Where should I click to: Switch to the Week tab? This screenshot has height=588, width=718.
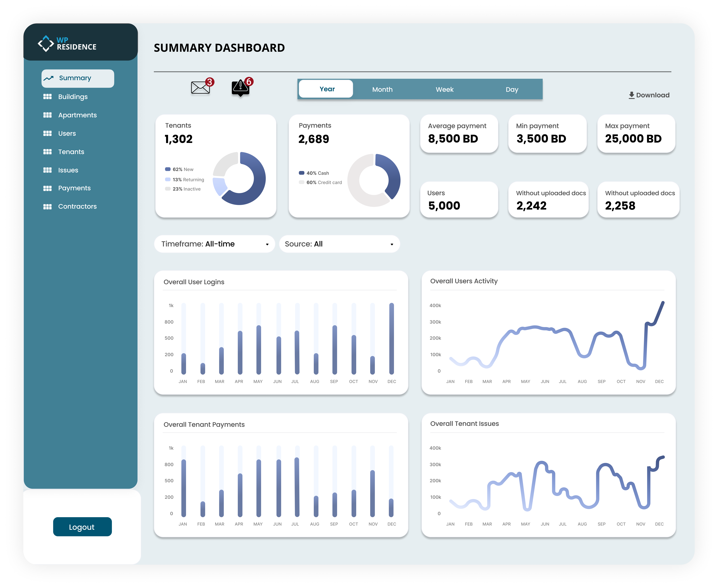[x=445, y=89]
